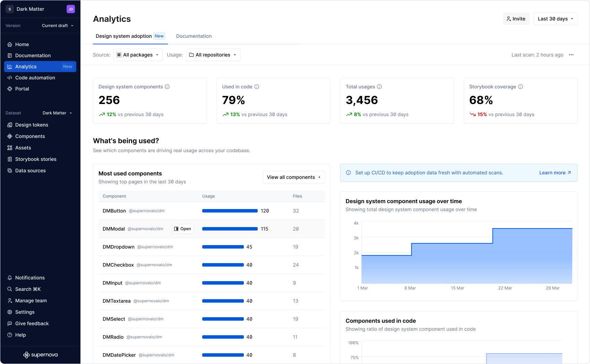The width and height of the screenshot is (590, 364).
Task: Click the Give feedback chat icon
Action: (x=10, y=323)
